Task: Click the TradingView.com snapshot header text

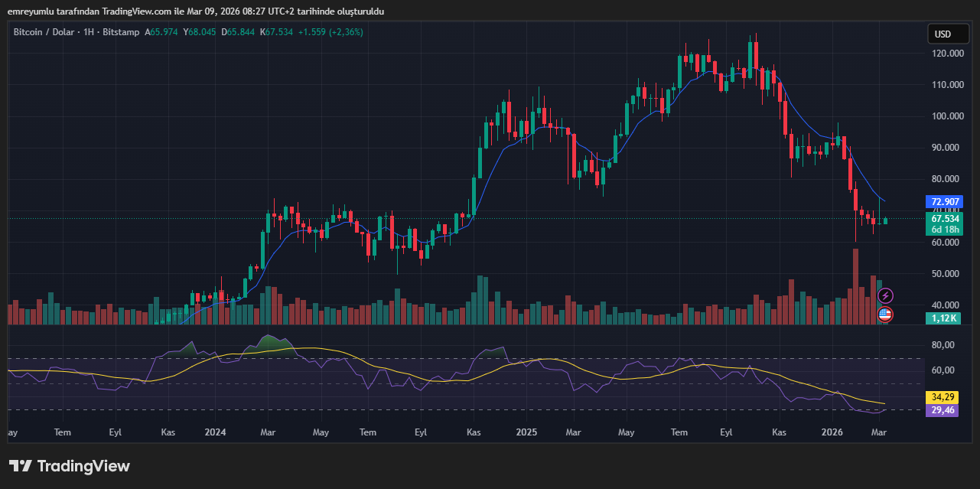Action: 196,11
